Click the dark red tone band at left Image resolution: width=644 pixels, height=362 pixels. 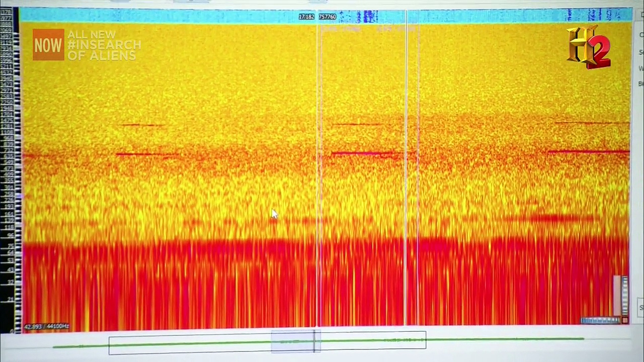pyautogui.click(x=147, y=154)
